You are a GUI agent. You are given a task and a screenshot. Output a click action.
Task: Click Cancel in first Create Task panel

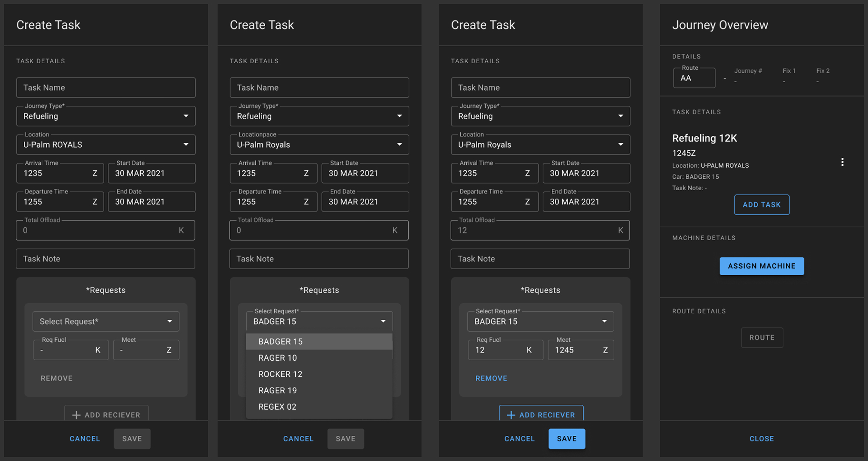[x=85, y=439]
